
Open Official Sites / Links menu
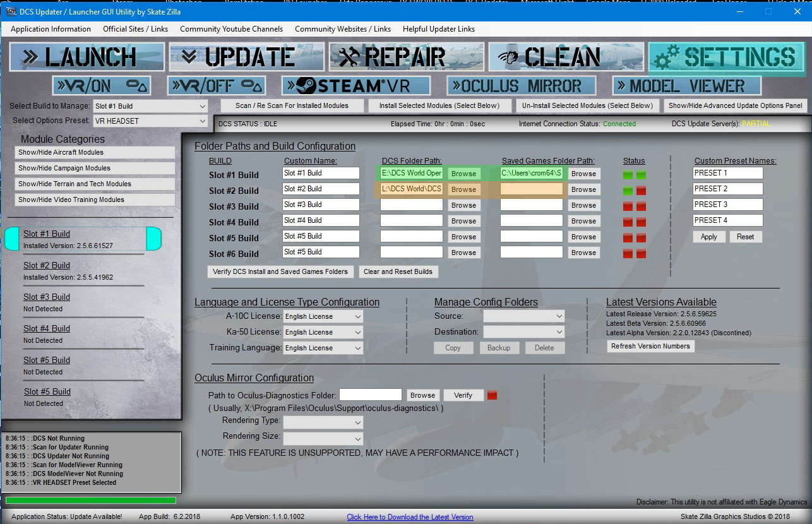[135, 29]
